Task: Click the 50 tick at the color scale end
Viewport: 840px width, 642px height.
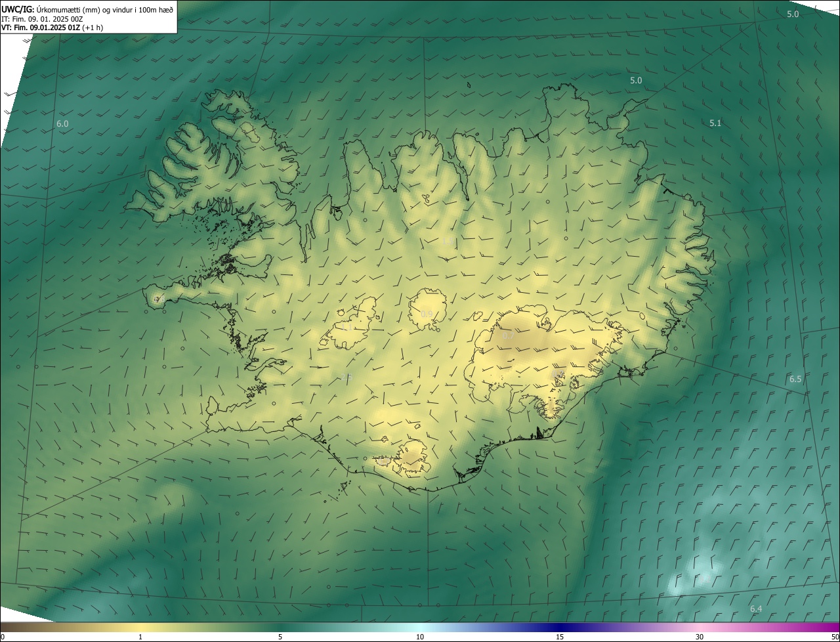Action: [835, 637]
